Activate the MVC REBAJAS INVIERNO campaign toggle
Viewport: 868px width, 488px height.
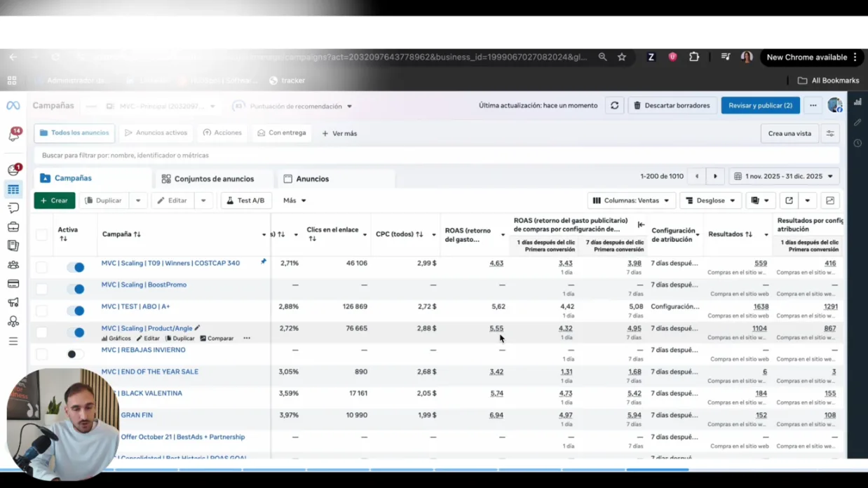[x=76, y=354]
